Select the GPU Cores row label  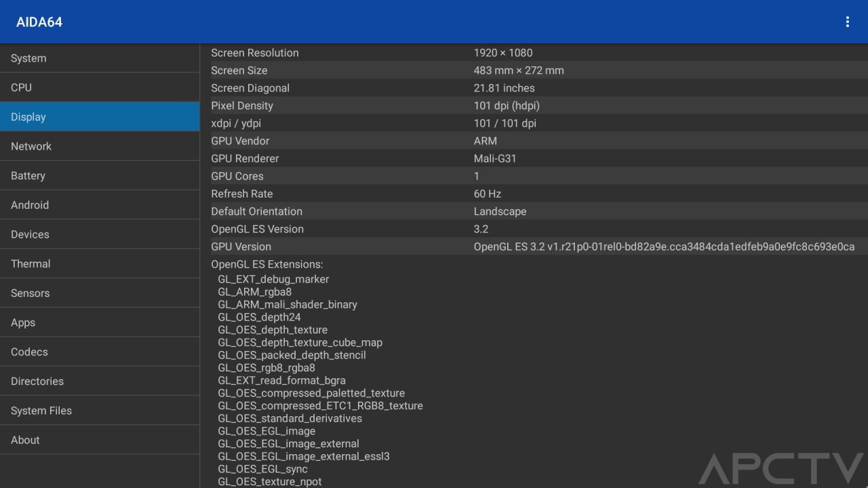pos(237,176)
